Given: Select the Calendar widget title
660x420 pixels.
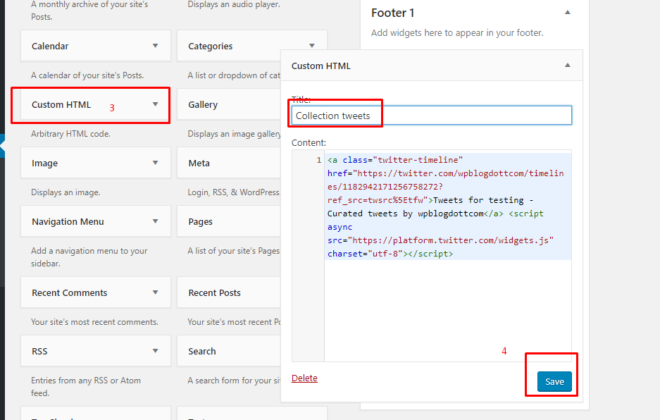Looking at the screenshot, I should pos(50,46).
